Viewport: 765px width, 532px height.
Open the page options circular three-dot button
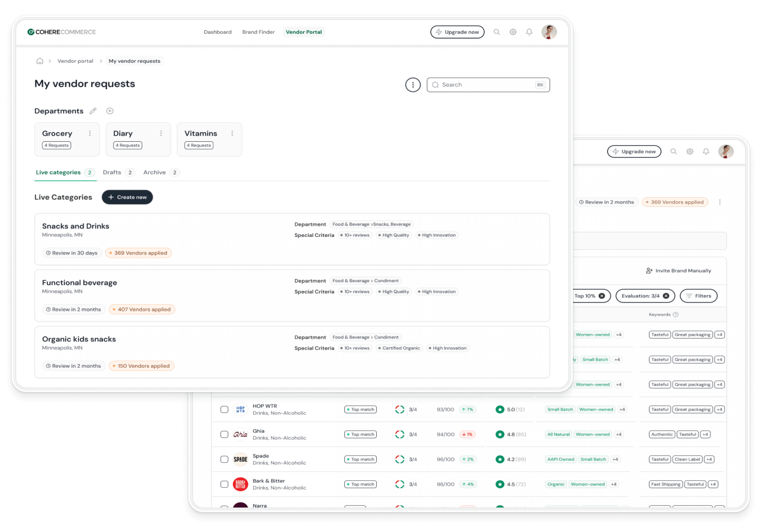(x=413, y=85)
